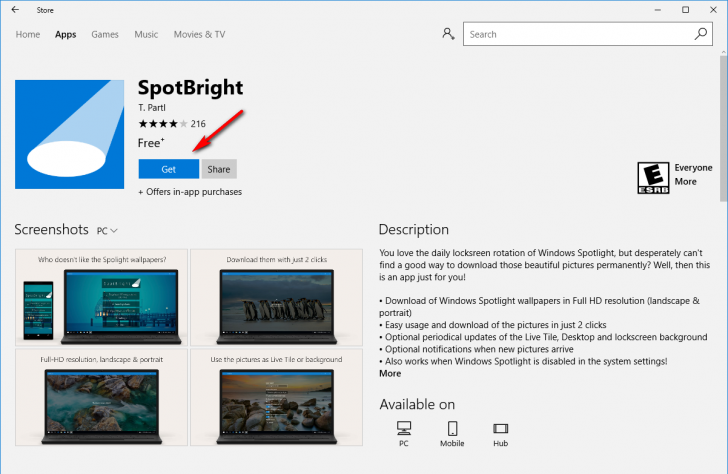Expand description with the More link
728x474 pixels.
[x=390, y=373]
